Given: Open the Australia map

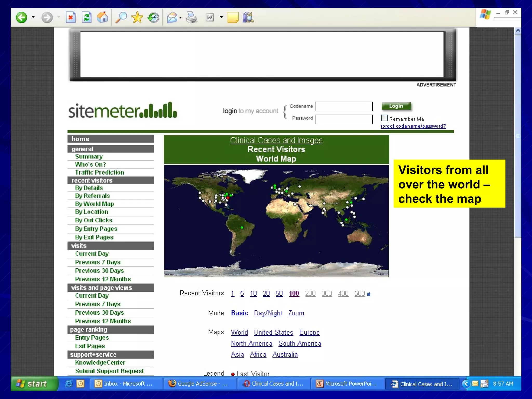Looking at the screenshot, I should click(x=285, y=355).
